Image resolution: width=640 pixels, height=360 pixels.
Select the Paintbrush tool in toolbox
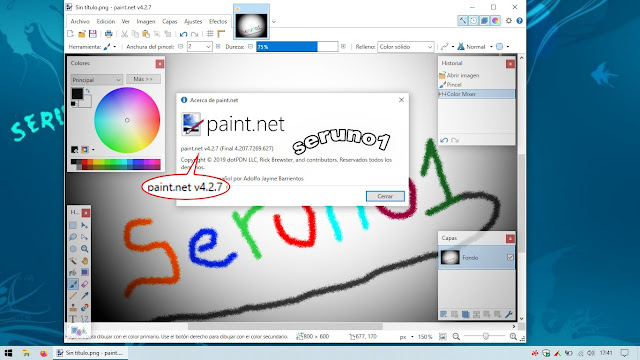click(x=73, y=284)
